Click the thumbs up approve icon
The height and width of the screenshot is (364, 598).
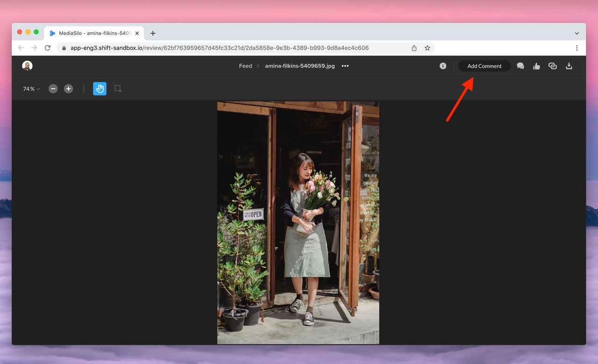coord(536,66)
